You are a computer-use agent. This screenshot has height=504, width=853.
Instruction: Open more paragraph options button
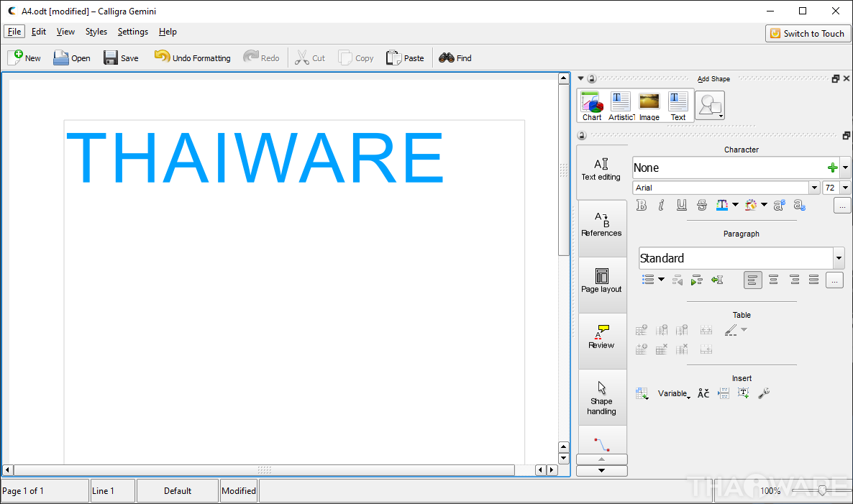(x=834, y=280)
